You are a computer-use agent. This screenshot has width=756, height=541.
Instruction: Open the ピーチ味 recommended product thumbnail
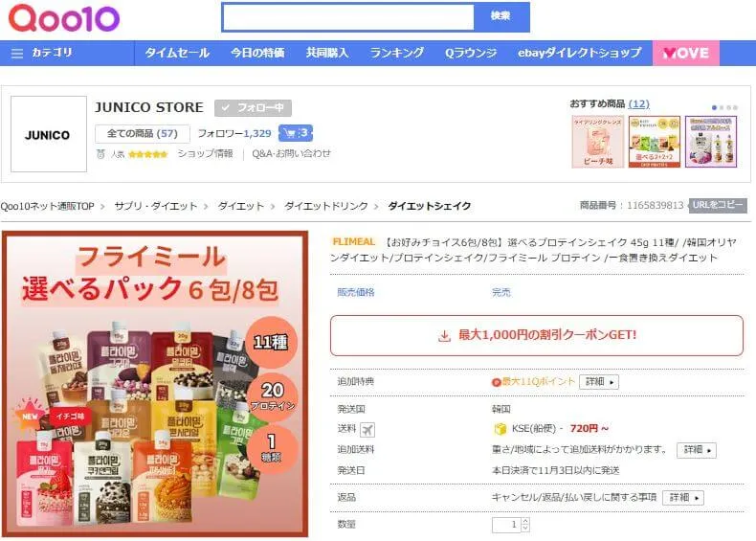click(597, 142)
